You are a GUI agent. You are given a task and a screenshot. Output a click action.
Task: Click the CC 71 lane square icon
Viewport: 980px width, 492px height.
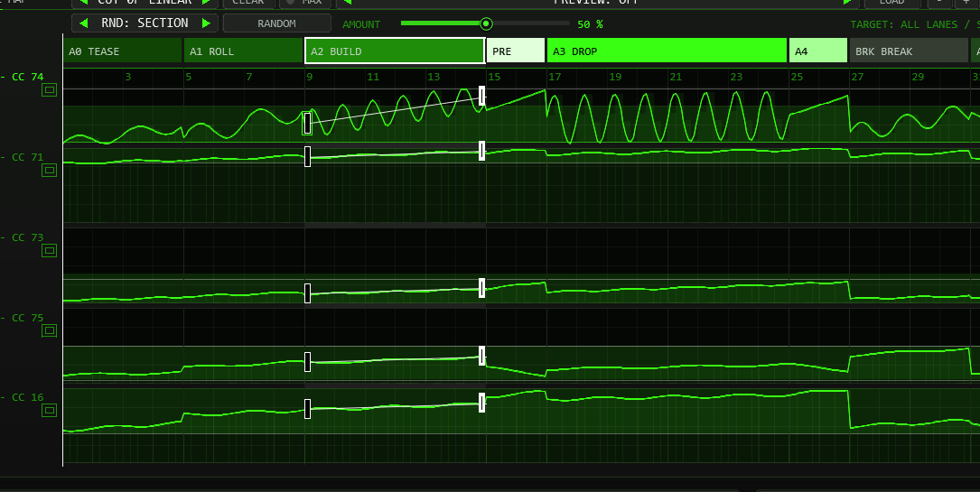point(50,170)
